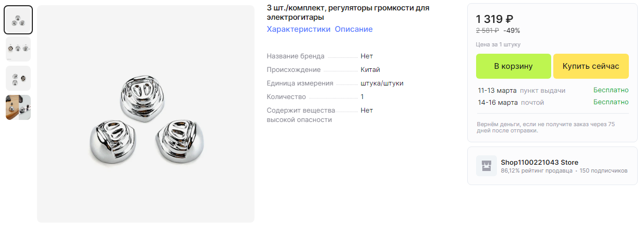Select the third product thumbnail
This screenshot has width=644, height=232.
18,78
